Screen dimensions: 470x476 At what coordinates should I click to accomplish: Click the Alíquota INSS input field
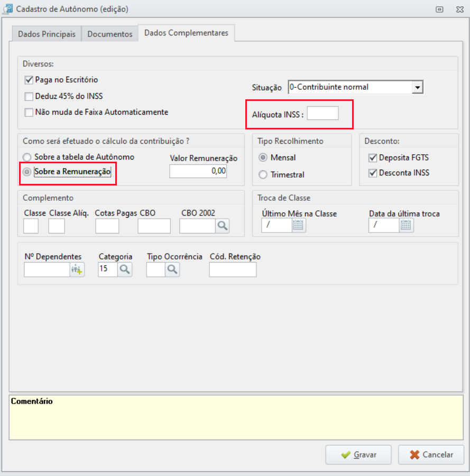[x=322, y=113]
